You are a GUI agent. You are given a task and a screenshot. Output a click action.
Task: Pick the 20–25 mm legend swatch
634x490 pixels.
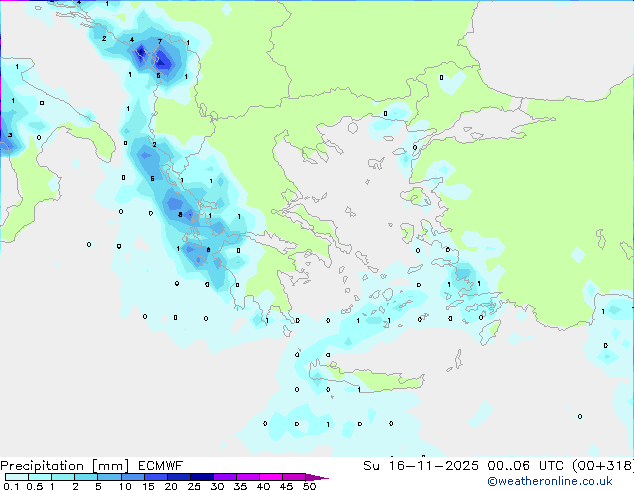point(178,477)
